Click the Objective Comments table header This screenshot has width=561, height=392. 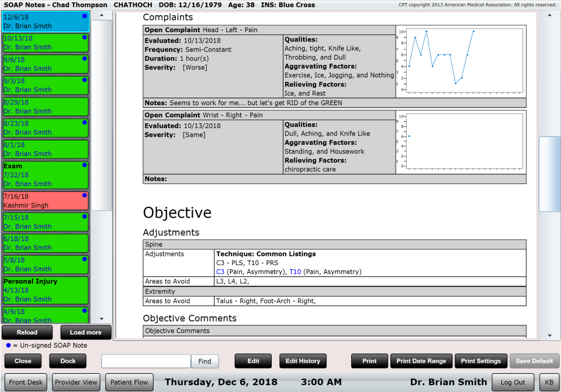pos(334,331)
